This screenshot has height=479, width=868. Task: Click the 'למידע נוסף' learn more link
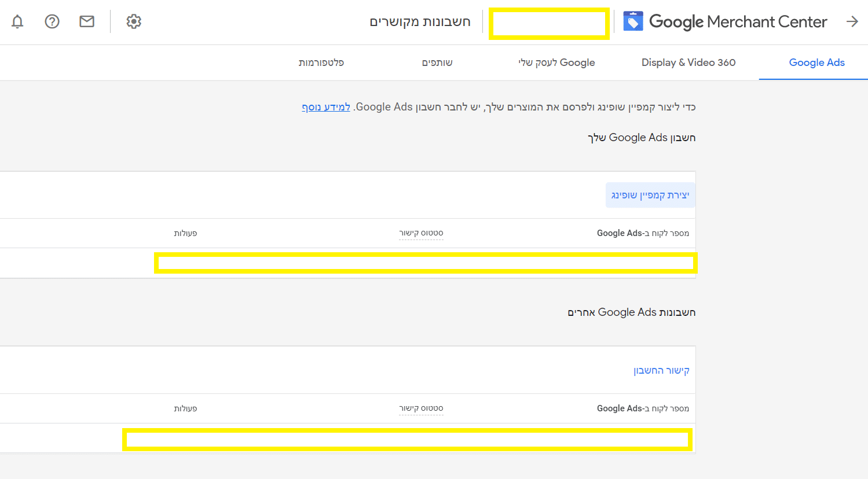[326, 107]
